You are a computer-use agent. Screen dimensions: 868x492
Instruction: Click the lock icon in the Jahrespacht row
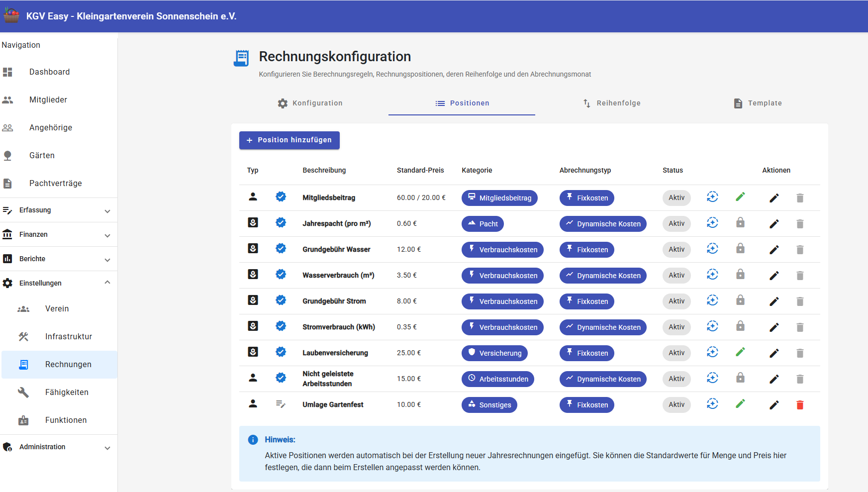click(740, 222)
